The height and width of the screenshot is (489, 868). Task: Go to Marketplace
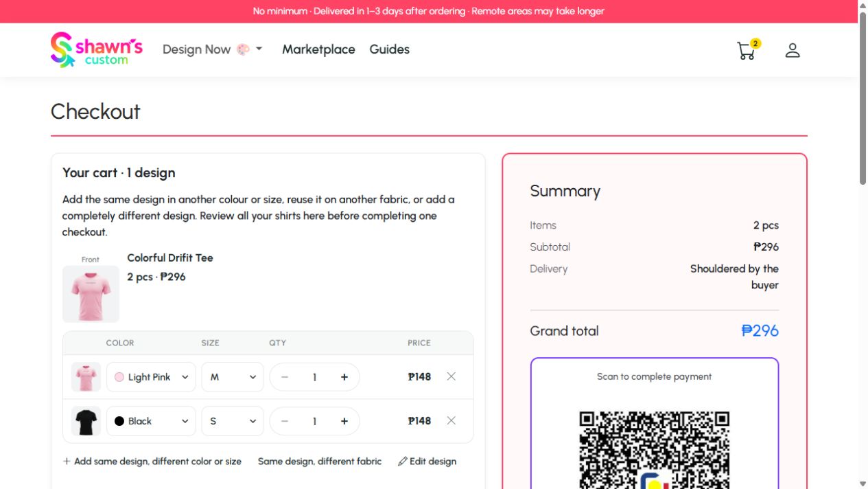(x=318, y=49)
